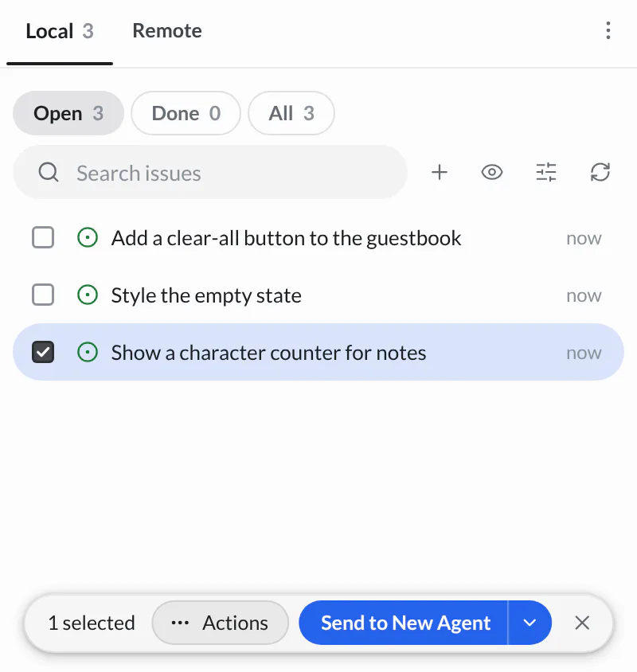Click status icon of clear-all button issue
The width and height of the screenshot is (637, 672).
88,237
